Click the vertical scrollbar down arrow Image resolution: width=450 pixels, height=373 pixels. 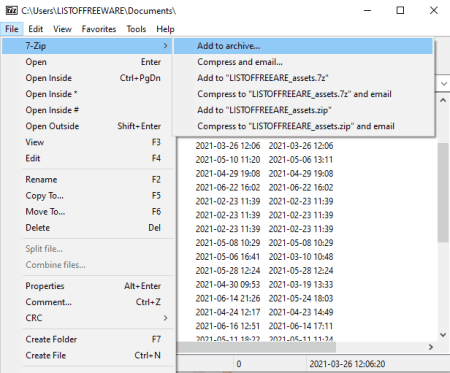443,335
